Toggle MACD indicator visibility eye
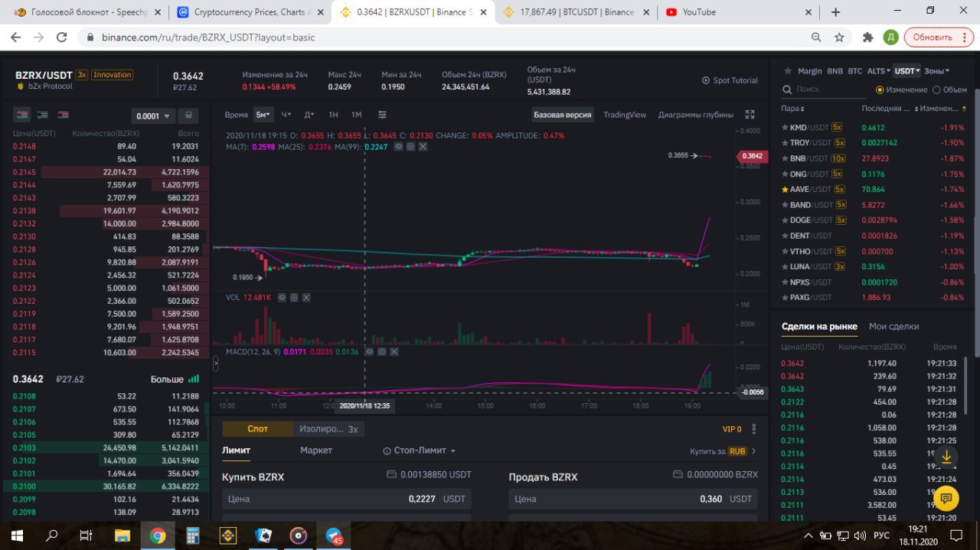This screenshot has width=980, height=550. 368,351
